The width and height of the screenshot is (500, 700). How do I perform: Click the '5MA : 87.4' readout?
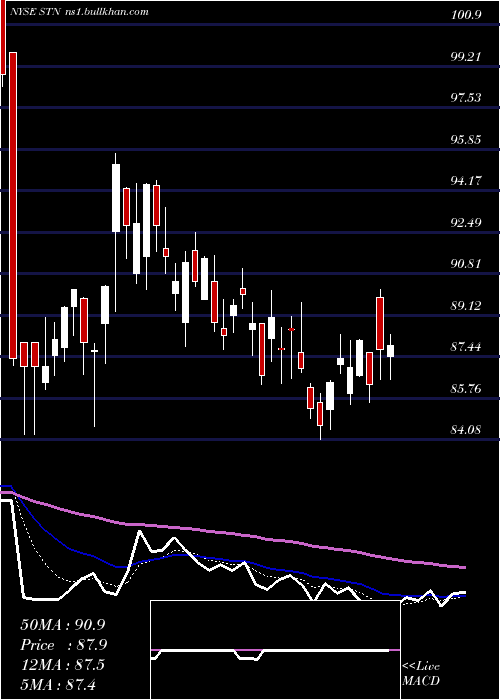pos(58,684)
